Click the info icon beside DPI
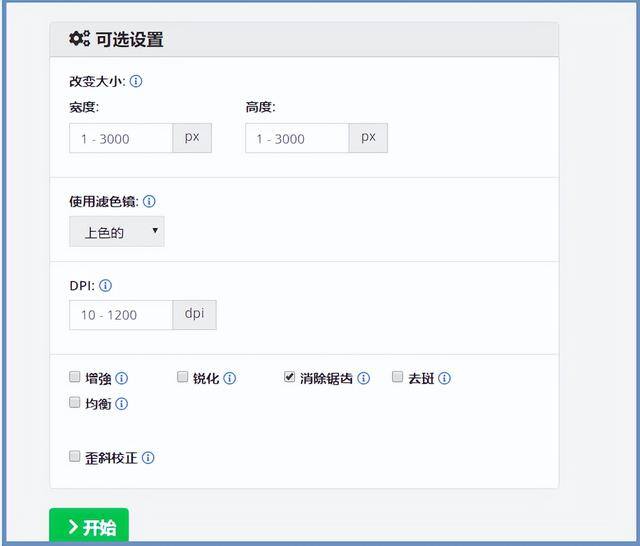Screen dimensions: 640x546 105,286
